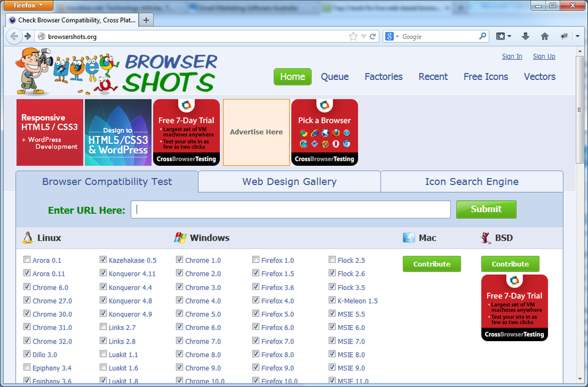
Task: Open a new tab with plus button
Action: coord(146,20)
